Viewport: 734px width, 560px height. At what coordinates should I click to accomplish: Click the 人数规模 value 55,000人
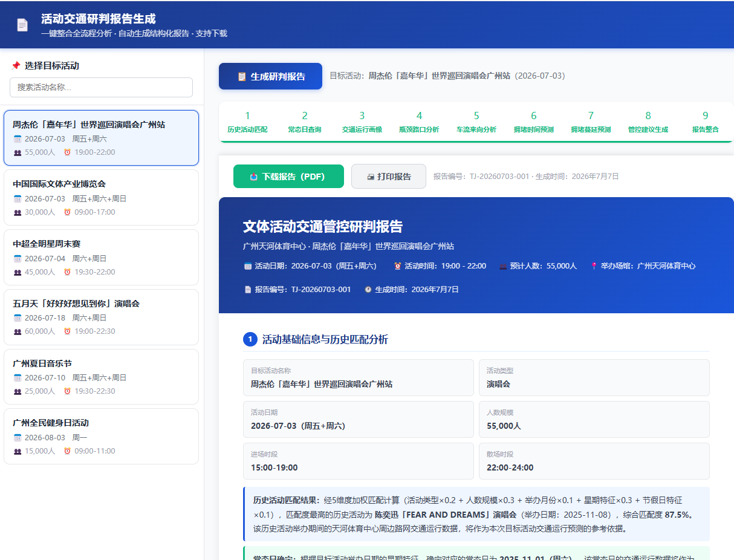[504, 426]
